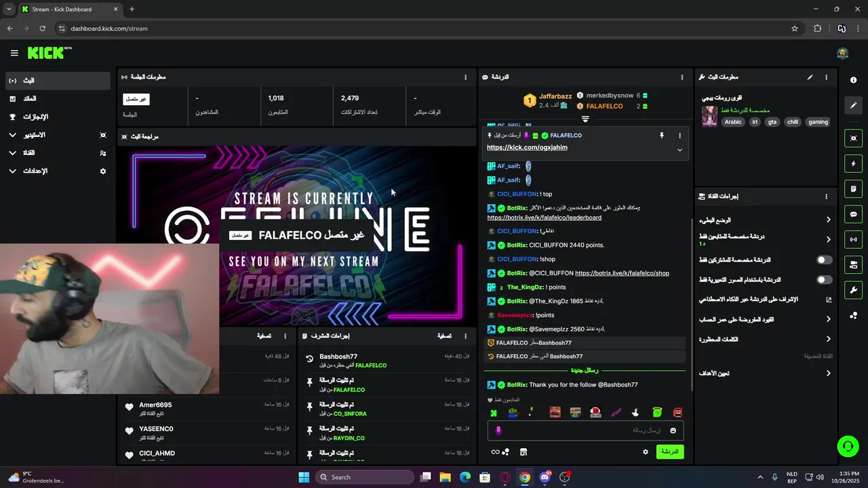The image size is (868, 488).
Task: Click the green chat send button
Action: [x=670, y=452]
